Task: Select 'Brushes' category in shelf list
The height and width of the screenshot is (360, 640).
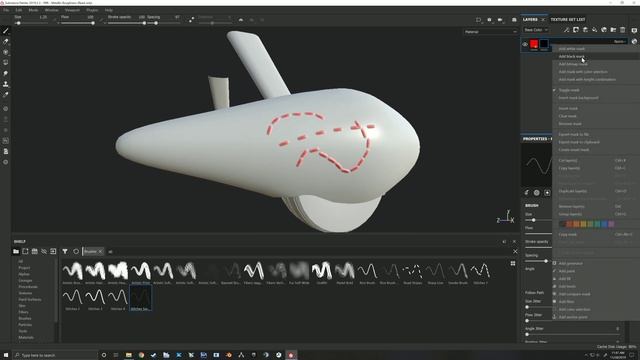Action: 24,318
